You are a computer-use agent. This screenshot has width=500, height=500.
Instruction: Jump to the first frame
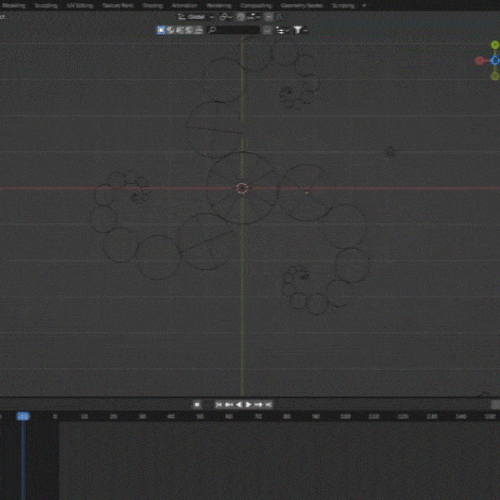(x=219, y=405)
